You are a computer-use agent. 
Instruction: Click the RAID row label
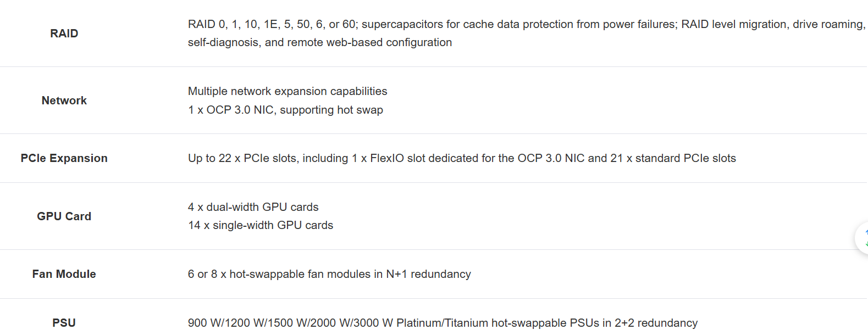pyautogui.click(x=64, y=33)
